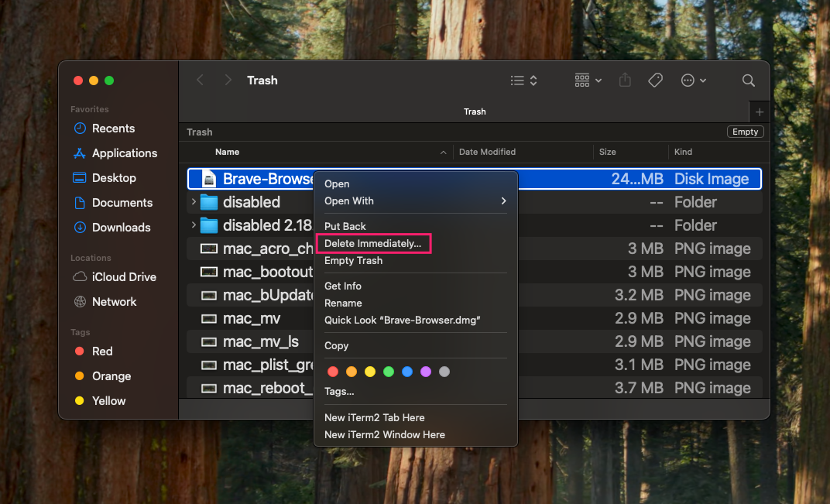The width and height of the screenshot is (830, 504).
Task: Select the mac_plist_gr file row
Action: [475, 365]
